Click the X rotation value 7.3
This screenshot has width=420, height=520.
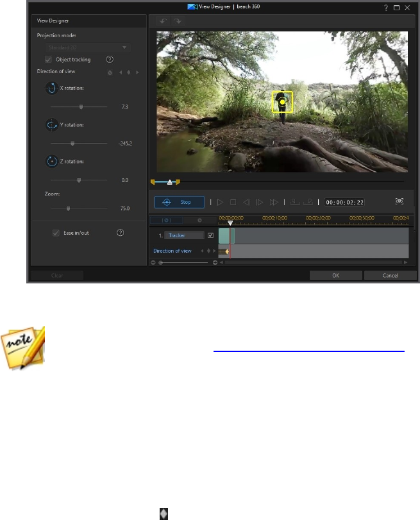pos(125,107)
